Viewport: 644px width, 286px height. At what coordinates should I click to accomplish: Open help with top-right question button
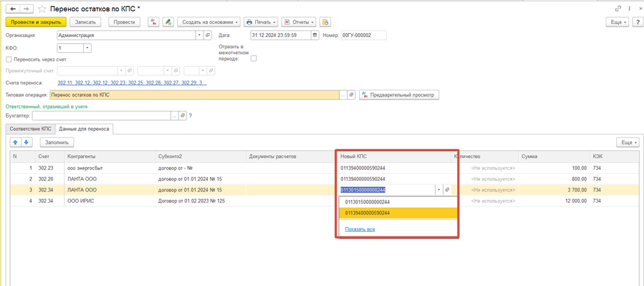click(x=637, y=22)
